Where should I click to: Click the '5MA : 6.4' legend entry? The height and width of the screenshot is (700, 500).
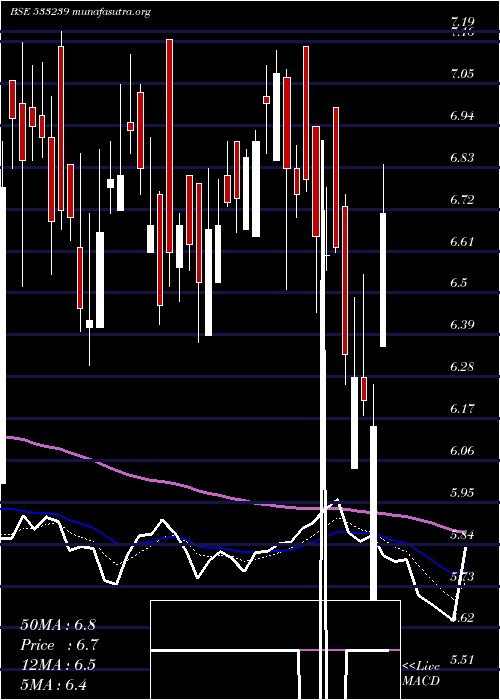click(x=54, y=684)
